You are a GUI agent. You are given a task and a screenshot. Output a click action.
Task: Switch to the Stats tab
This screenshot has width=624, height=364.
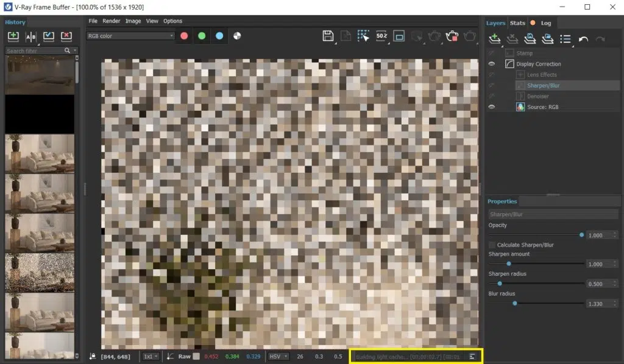517,23
